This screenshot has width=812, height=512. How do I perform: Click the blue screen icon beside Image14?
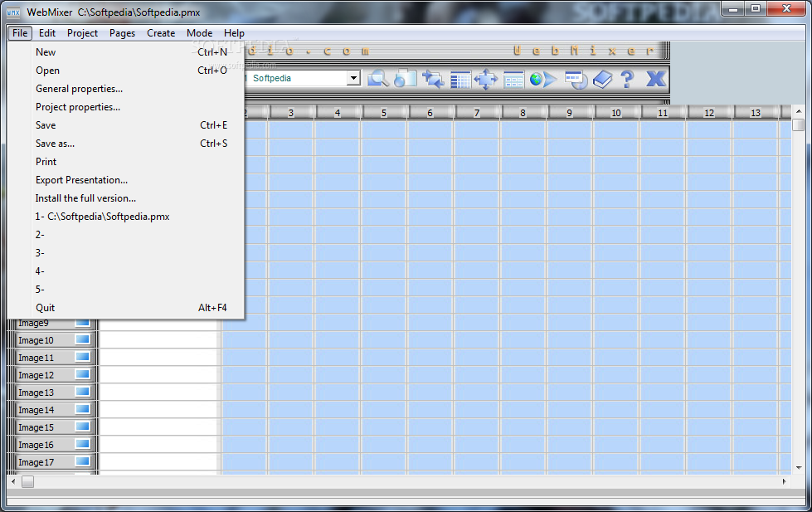point(83,409)
